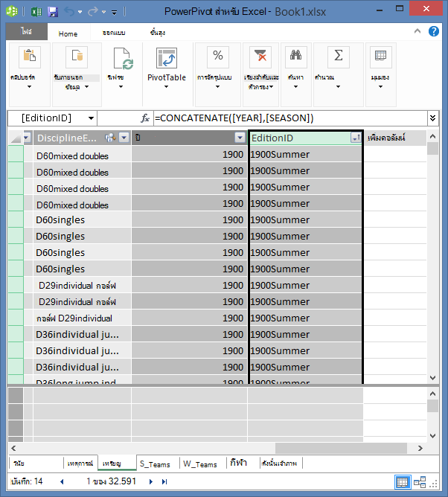The height and width of the screenshot is (497, 448).
Task: Open EditionID column sort filter button
Action: pos(356,138)
